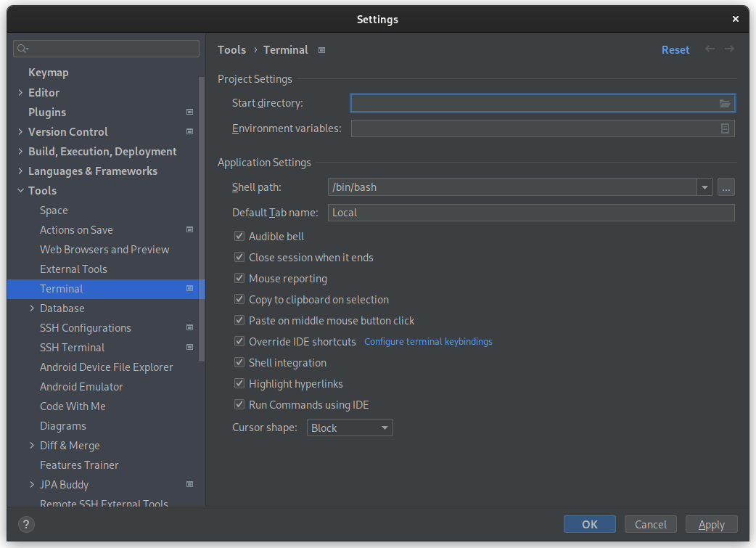Toggle Mouse reporting checkbox
The height and width of the screenshot is (548, 756).
239,278
